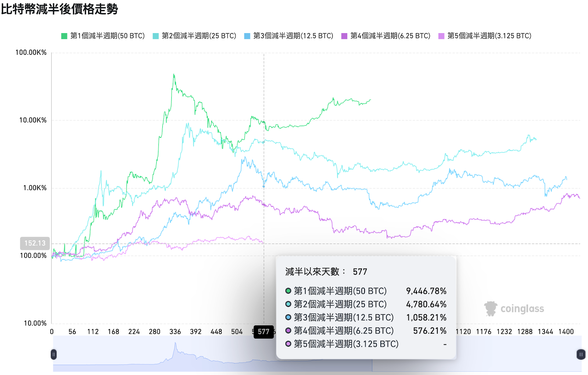Screen dimensions: 588x375
Task: Click the 100.00K% y-axis label
Action: 31,53
